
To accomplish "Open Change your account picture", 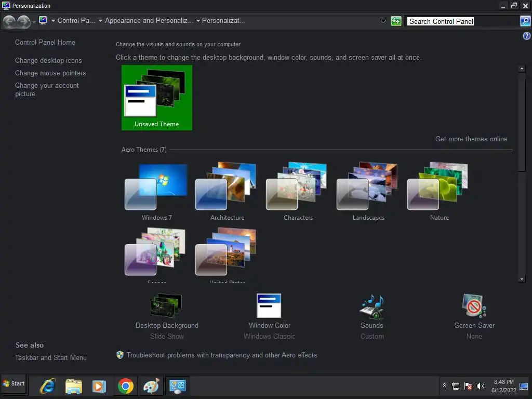I will [47, 89].
